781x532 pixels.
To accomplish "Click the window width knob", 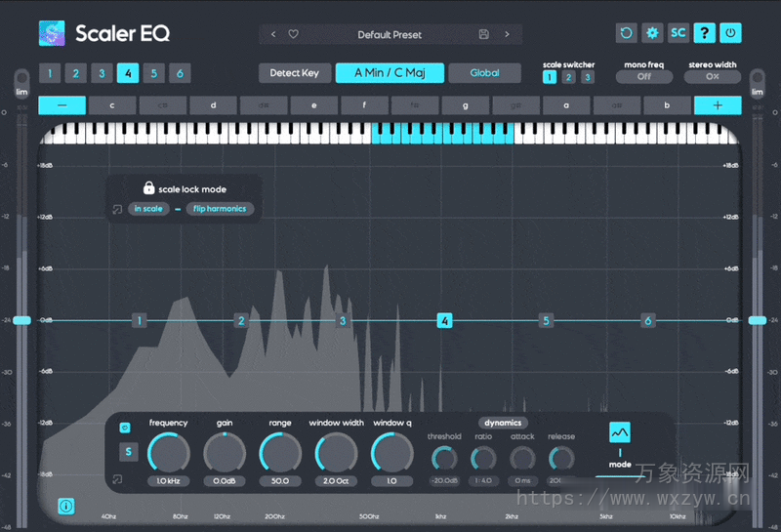I will (x=336, y=453).
